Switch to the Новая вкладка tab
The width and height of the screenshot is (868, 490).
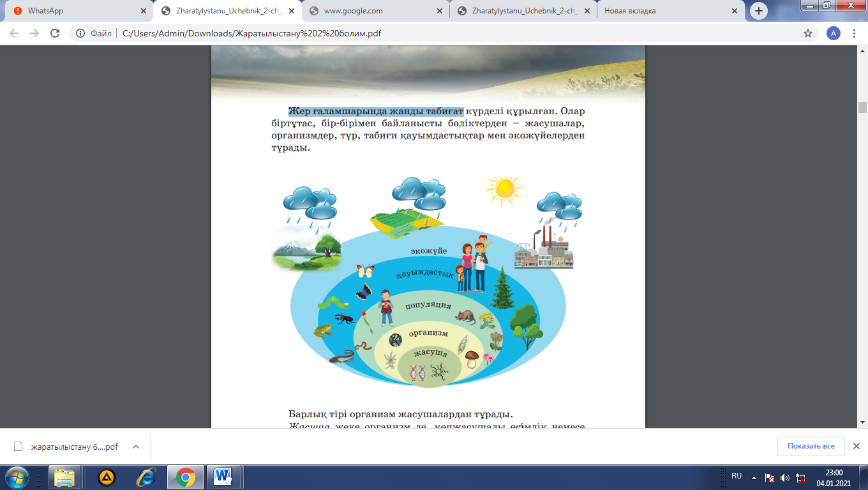click(670, 11)
